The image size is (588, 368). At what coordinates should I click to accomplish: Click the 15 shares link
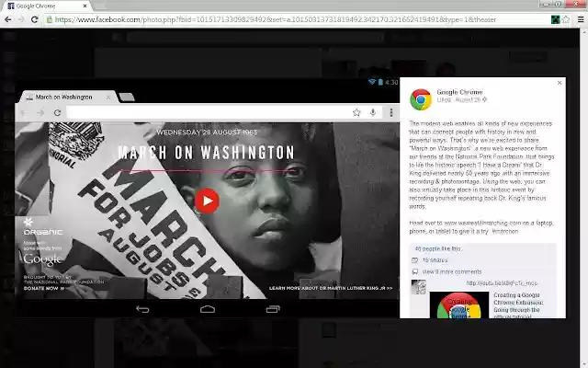[435, 260]
